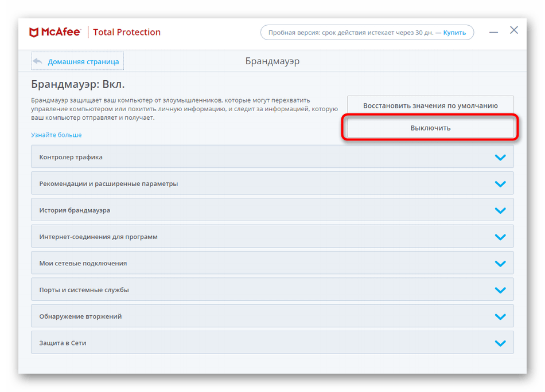
Task: Click the Total Protection product title
Action: pos(127,32)
